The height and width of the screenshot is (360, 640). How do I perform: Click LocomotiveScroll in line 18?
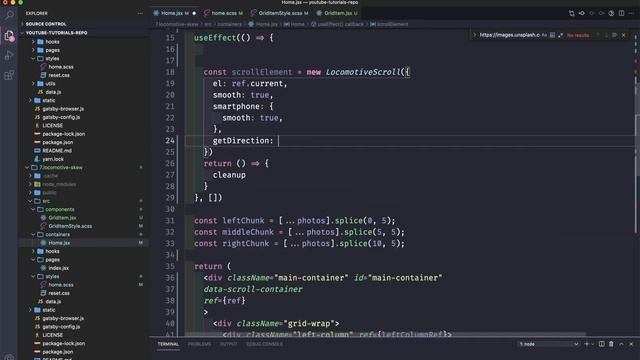363,72
